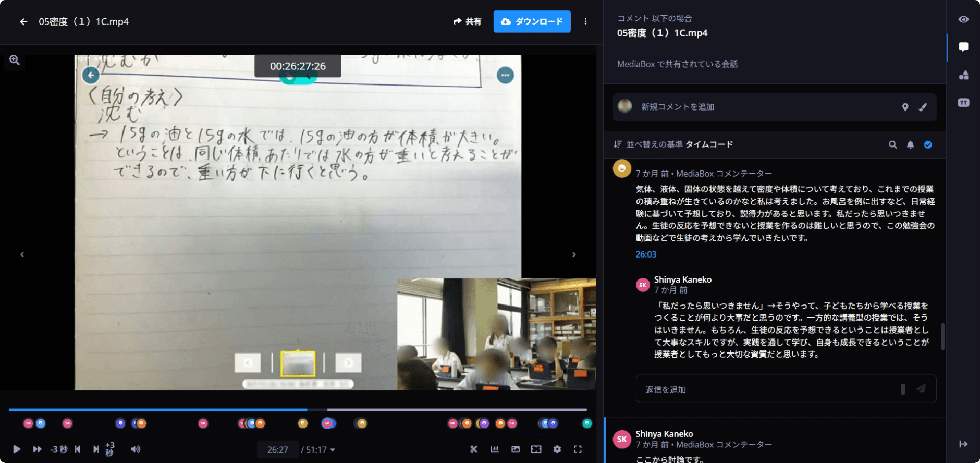Expand the duration dropdown next to 51:17
The image size is (980, 463).
click(333, 450)
